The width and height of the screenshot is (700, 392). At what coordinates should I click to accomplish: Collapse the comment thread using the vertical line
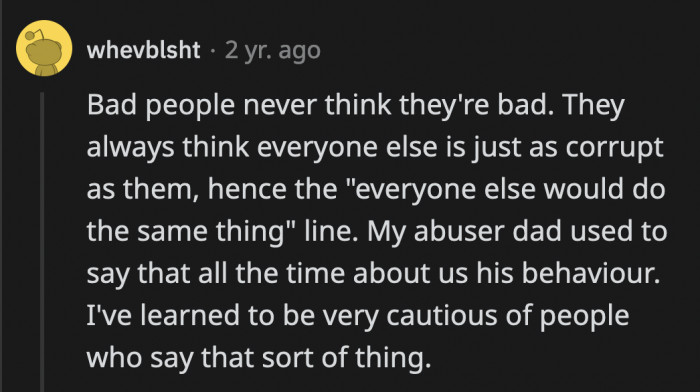pos(42,242)
